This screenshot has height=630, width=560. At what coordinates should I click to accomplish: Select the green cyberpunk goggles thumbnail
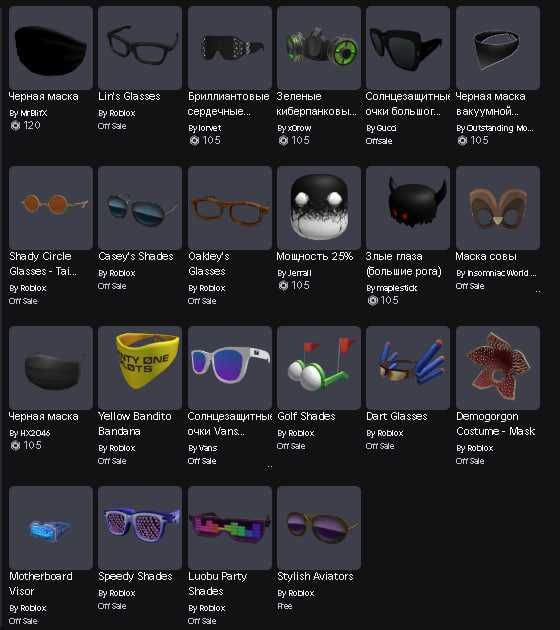point(319,47)
